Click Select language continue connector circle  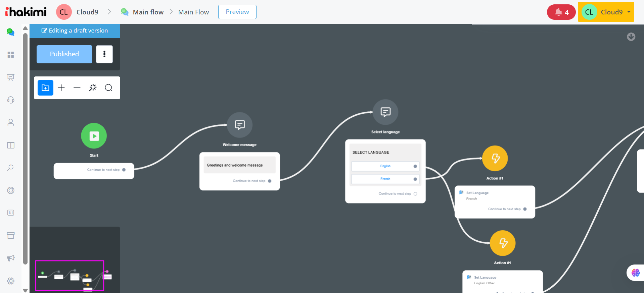pos(415,194)
